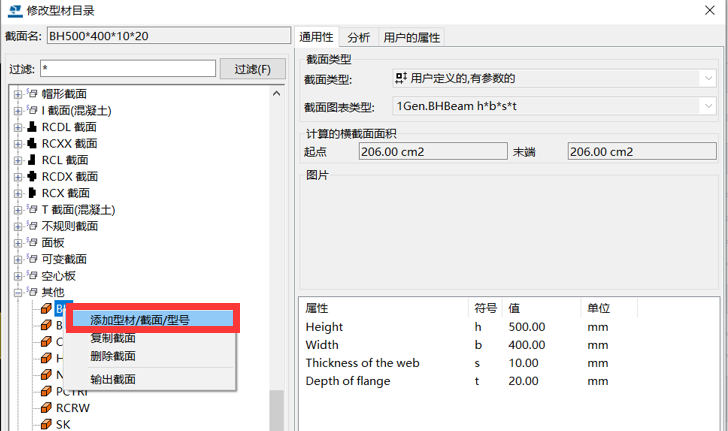The height and width of the screenshot is (431, 728).
Task: Click the Width value 400.00
Action: pyautogui.click(x=526, y=345)
